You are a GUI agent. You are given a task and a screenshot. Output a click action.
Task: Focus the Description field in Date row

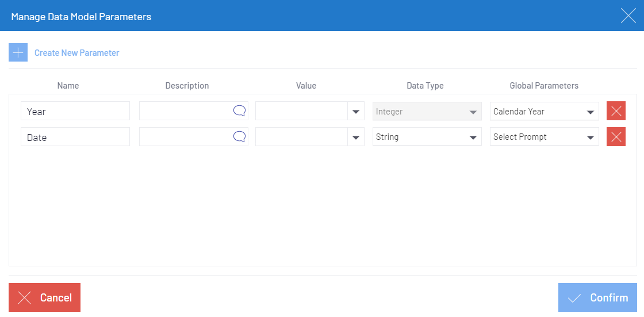click(185, 138)
